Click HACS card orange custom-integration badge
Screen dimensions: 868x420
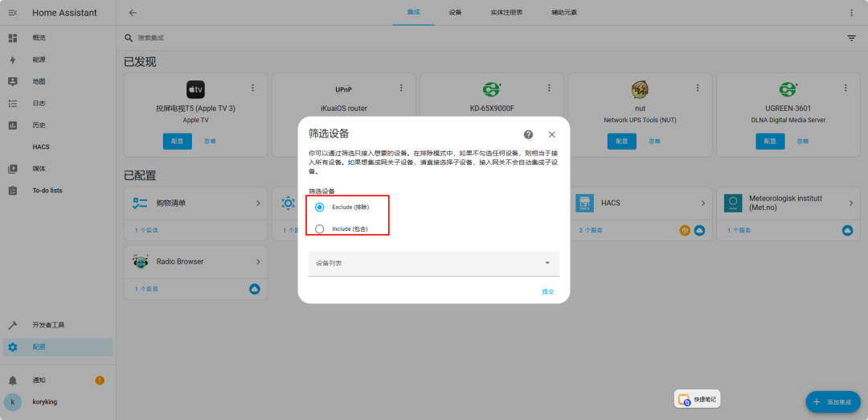coord(685,230)
